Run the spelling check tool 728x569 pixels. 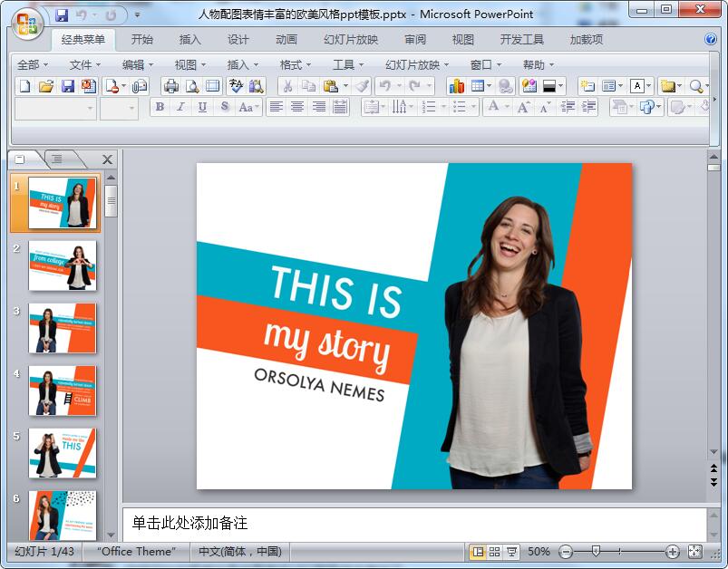click(236, 86)
